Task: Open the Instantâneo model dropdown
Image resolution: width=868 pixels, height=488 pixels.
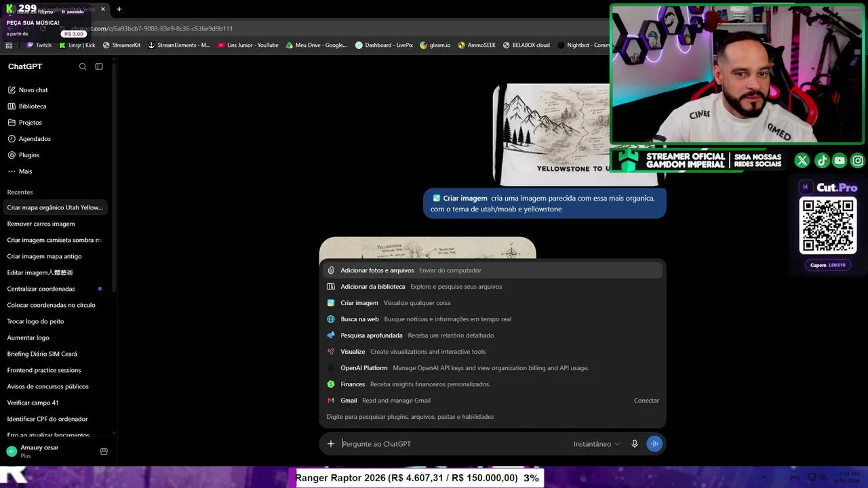Action: 596,444
